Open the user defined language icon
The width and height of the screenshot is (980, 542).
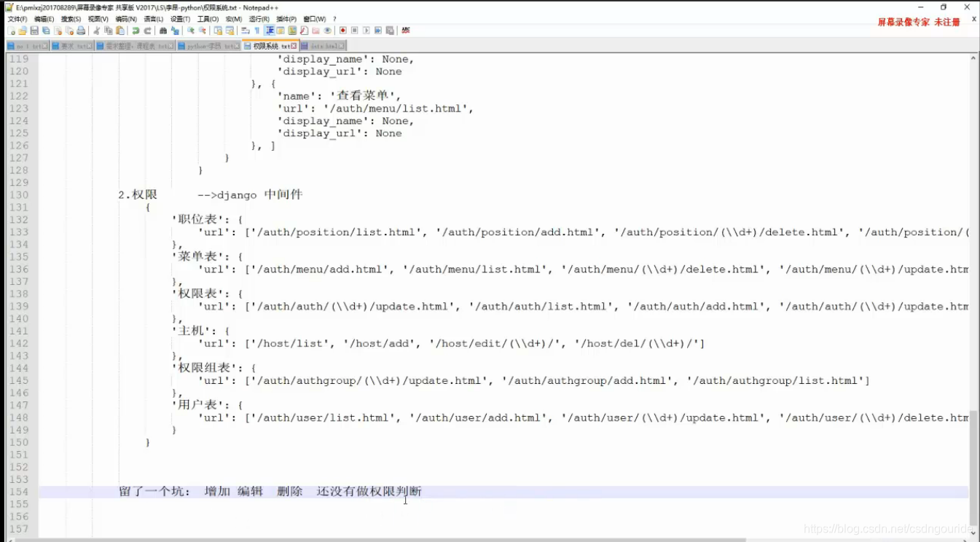coord(281,31)
